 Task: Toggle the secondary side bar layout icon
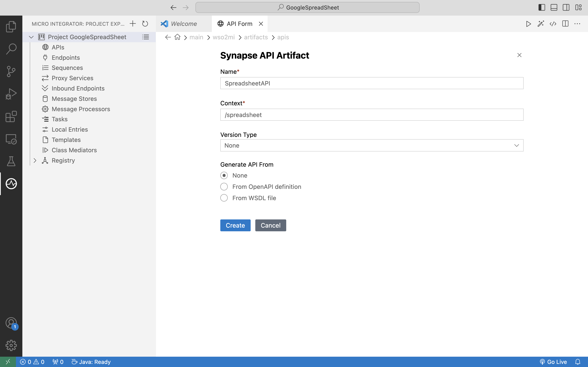566,8
